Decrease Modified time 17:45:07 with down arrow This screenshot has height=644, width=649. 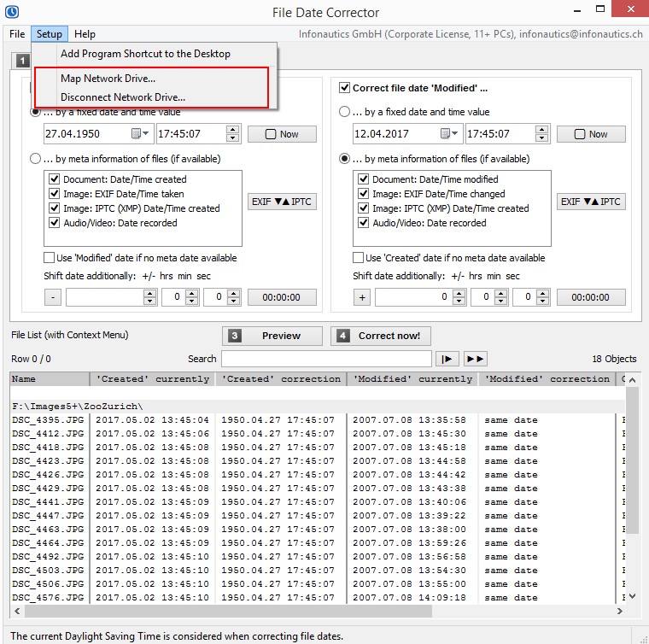(541, 138)
